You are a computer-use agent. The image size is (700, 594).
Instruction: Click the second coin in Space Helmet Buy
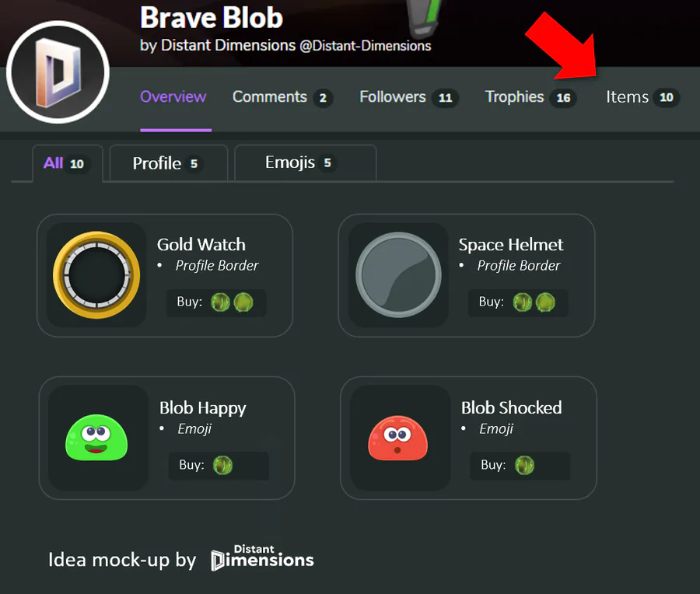[x=545, y=302]
